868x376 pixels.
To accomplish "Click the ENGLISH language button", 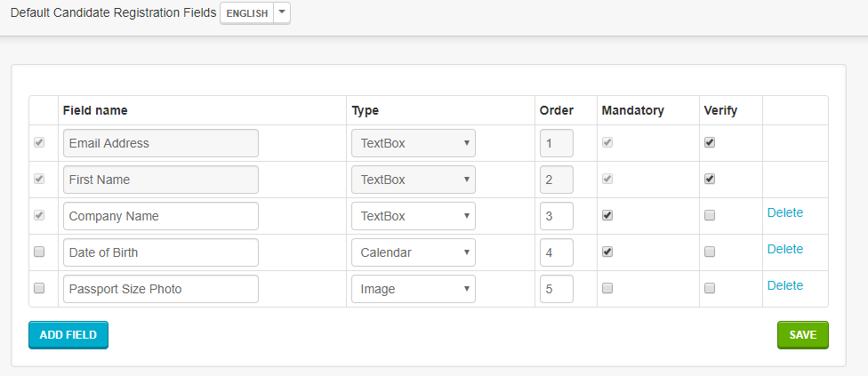I will [247, 13].
